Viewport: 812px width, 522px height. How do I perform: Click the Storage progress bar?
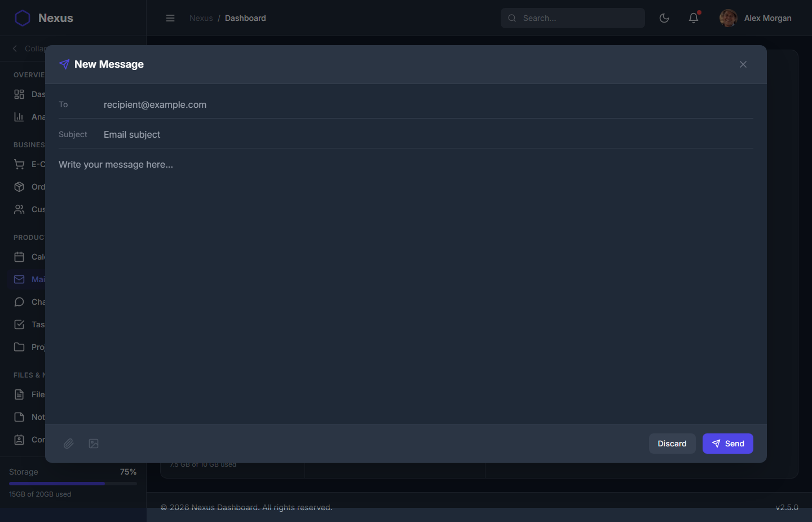pyautogui.click(x=73, y=484)
